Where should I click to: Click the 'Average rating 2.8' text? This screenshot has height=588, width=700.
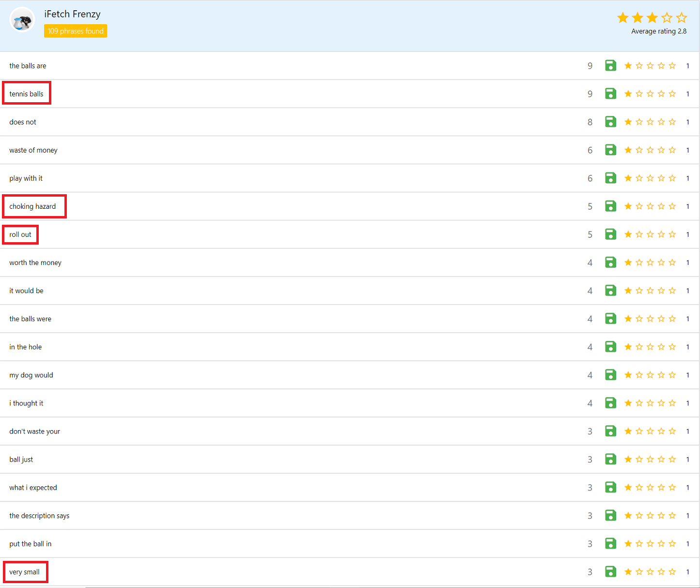pyautogui.click(x=659, y=31)
